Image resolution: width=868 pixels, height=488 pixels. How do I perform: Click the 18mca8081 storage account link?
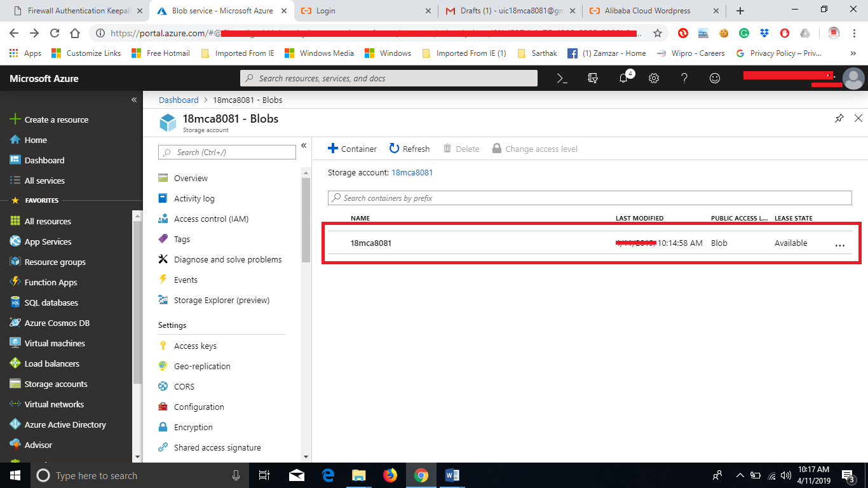(x=412, y=172)
